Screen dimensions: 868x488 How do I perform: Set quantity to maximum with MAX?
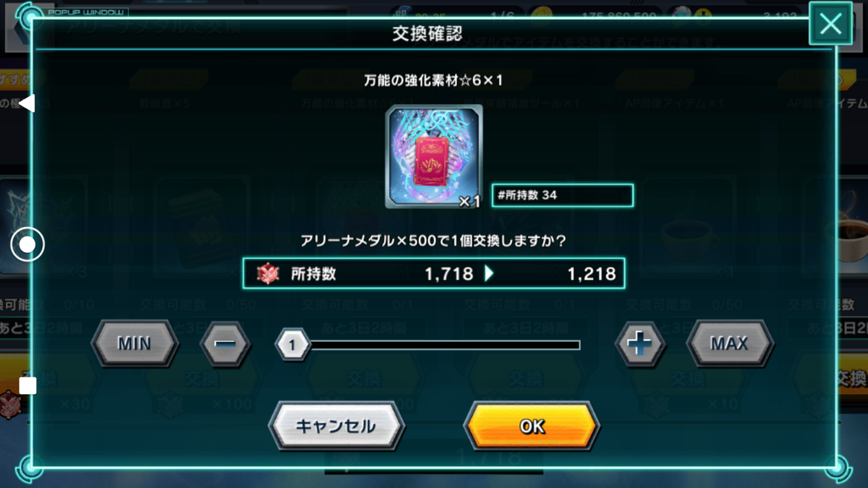729,344
